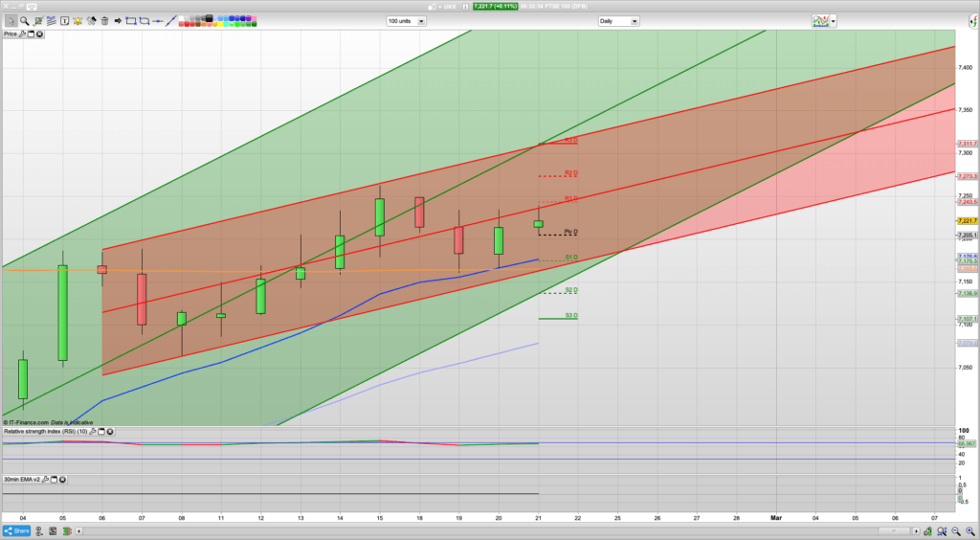The image size is (980, 540).
Task: Select the arrow pointer tool
Action: coord(10,21)
